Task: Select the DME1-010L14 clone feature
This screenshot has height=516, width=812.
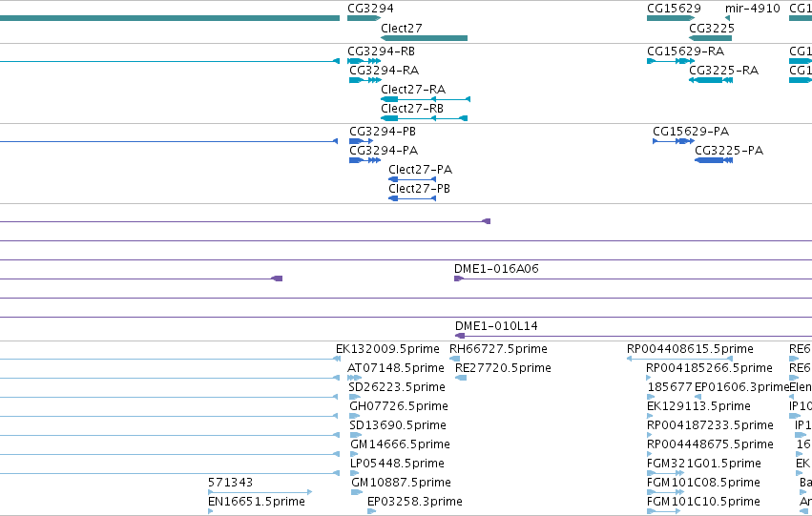Action: tap(633, 336)
